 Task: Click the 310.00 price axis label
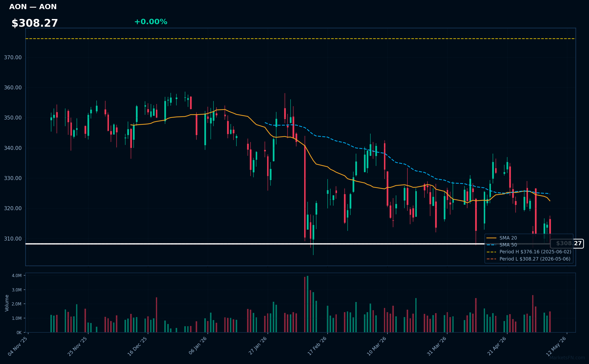(13, 239)
